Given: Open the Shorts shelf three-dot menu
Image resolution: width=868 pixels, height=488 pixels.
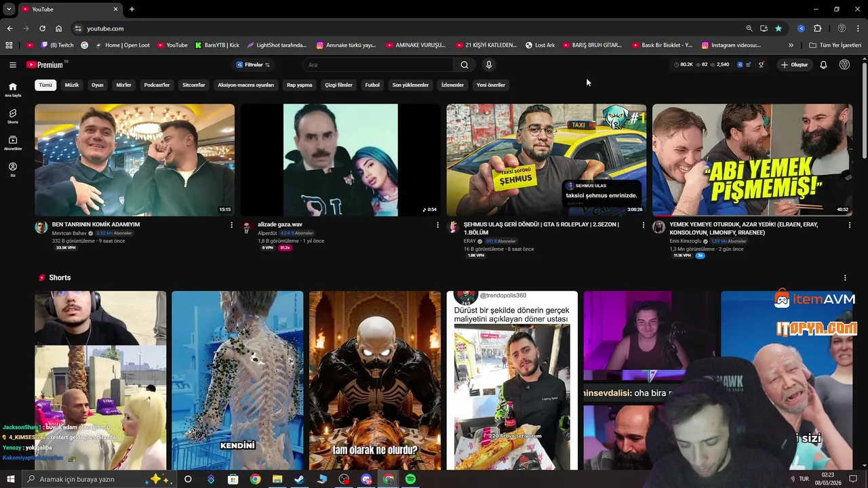Looking at the screenshot, I should tap(845, 278).
